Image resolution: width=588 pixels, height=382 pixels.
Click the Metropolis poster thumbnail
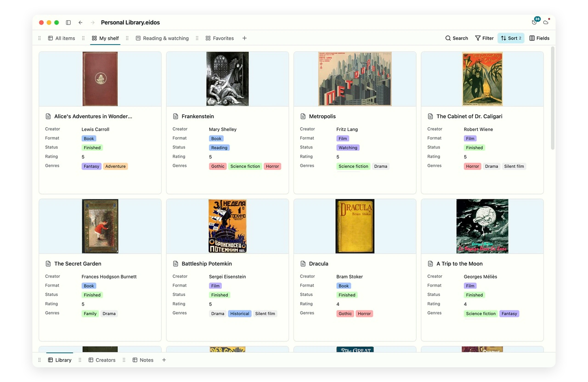(x=355, y=79)
